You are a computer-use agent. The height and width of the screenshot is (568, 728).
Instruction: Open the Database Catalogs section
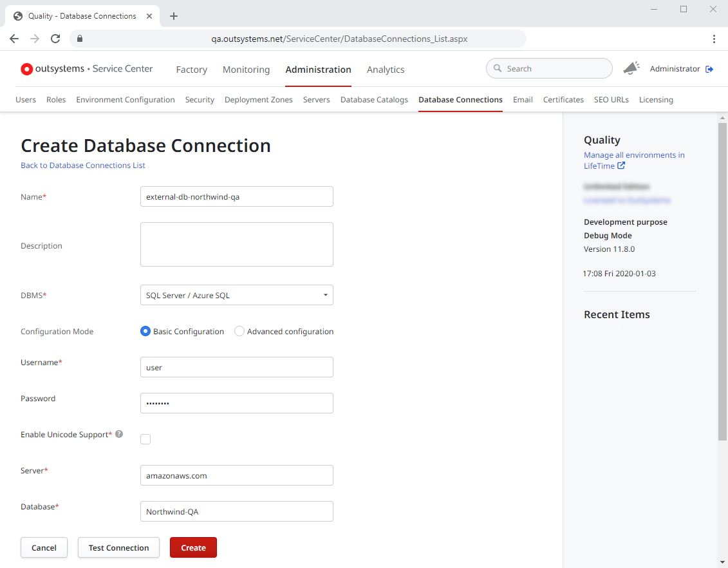pos(374,100)
